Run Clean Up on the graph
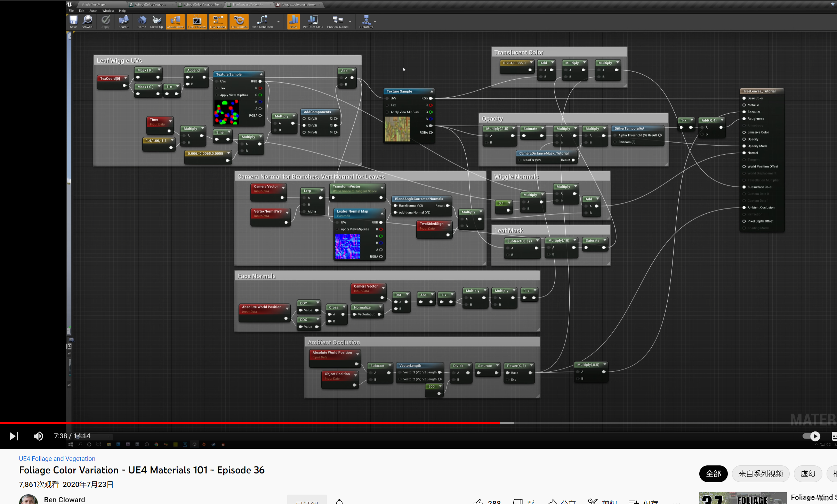Image resolution: width=837 pixels, height=504 pixels. click(156, 22)
